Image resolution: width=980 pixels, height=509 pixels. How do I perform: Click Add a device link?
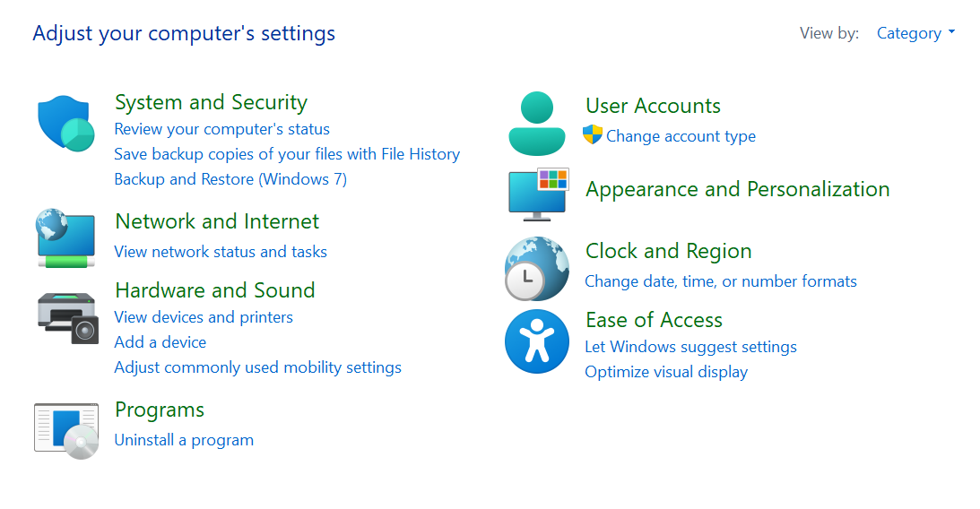[x=160, y=342]
